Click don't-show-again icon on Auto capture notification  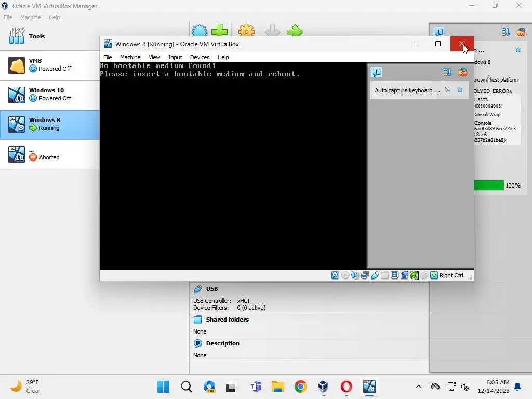[448, 90]
